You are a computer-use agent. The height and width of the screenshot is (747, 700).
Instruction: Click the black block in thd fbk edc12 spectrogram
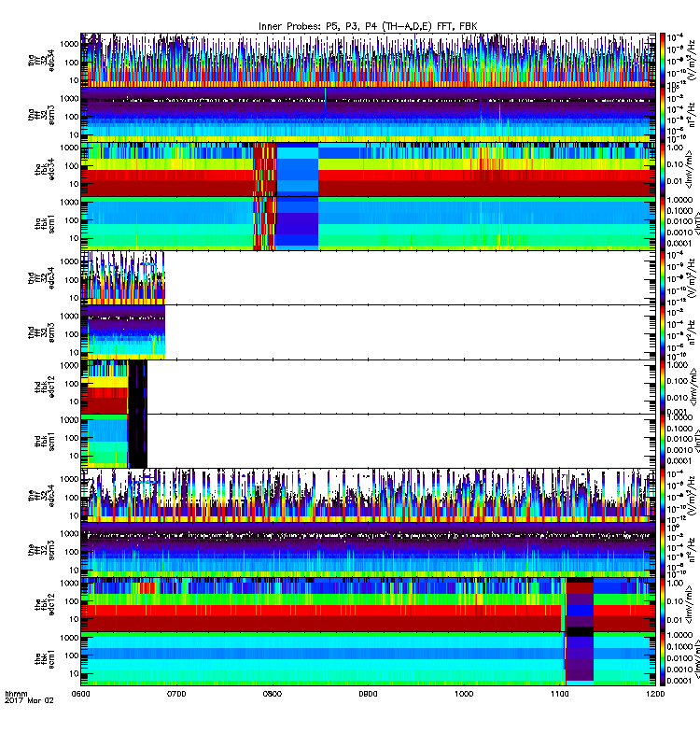pos(137,387)
